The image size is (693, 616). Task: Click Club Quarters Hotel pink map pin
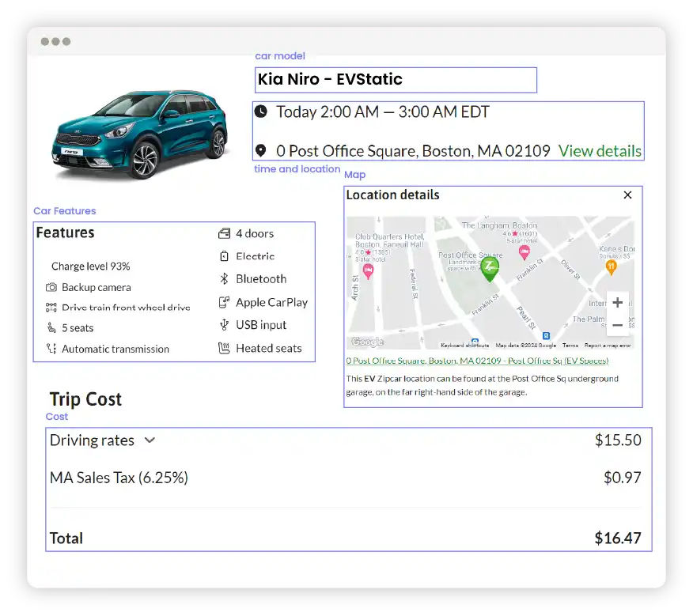click(x=368, y=272)
